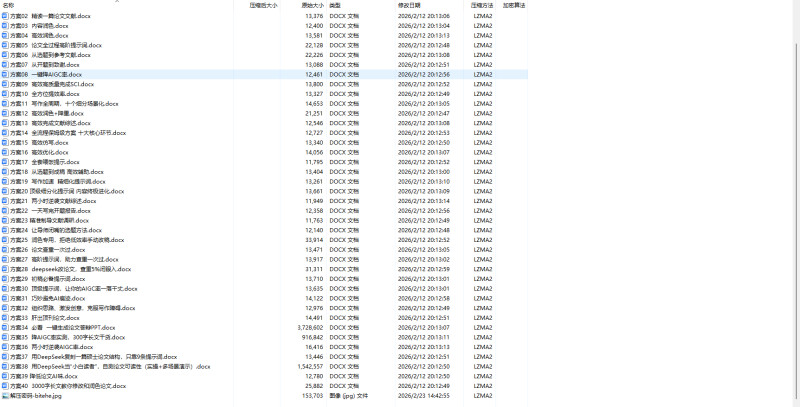This screenshot has height=407, width=800.
Task: Select file name 方案24 让导师闭嘴的选题方法.docx
Action: point(56,230)
